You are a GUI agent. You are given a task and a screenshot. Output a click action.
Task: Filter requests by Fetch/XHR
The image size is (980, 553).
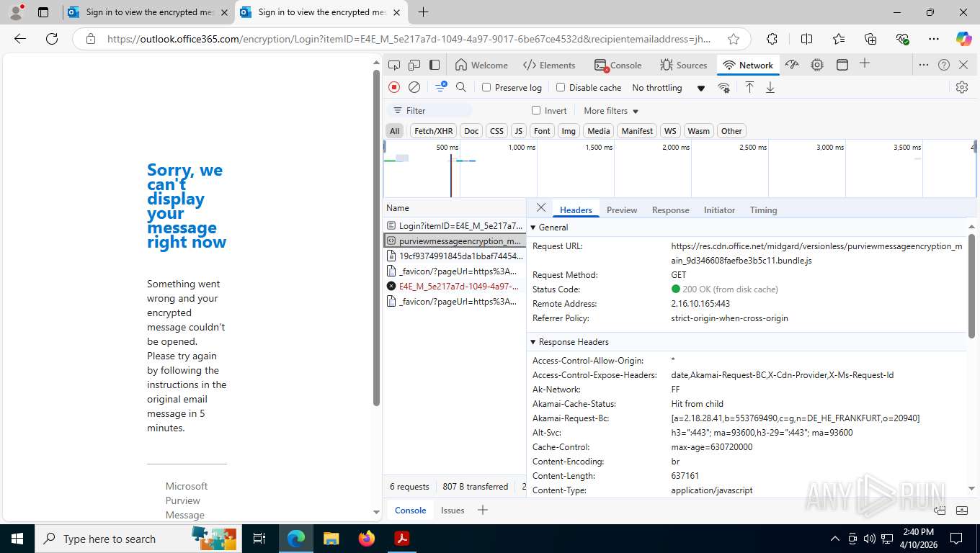click(x=433, y=131)
